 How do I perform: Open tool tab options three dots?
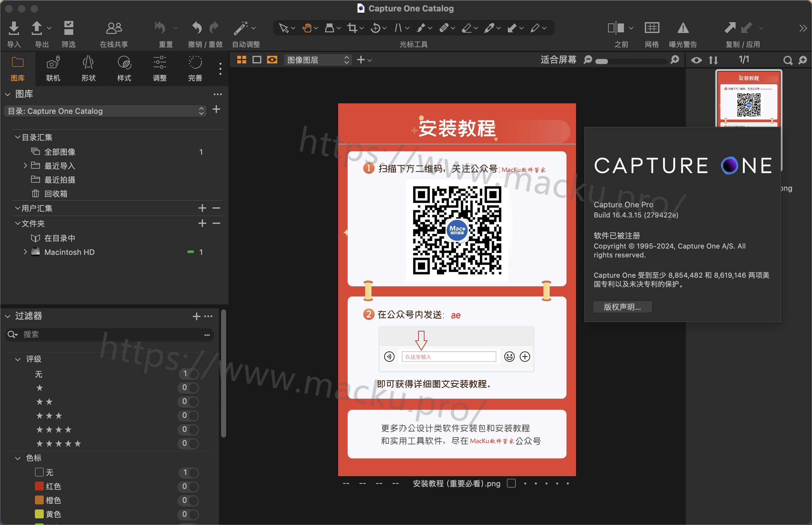click(x=220, y=68)
